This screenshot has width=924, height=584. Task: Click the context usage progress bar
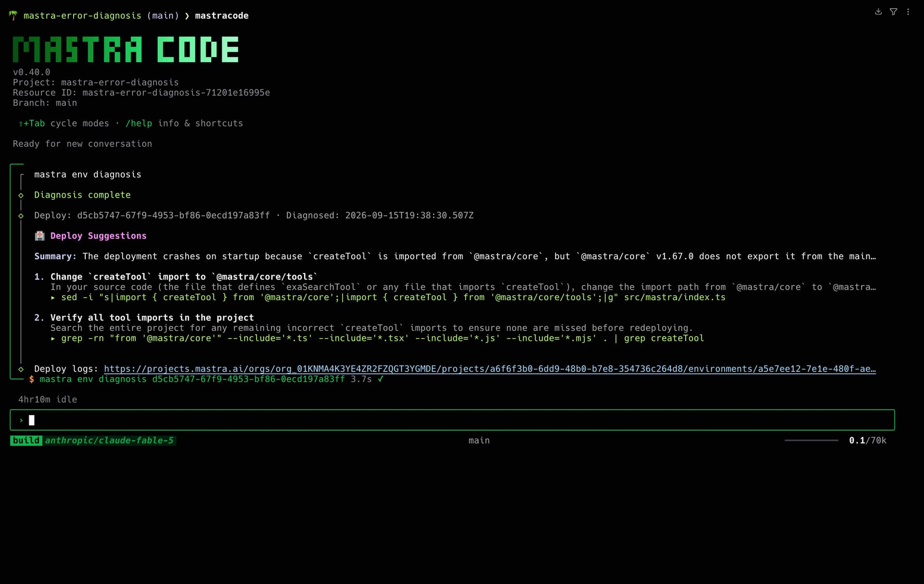(x=811, y=440)
